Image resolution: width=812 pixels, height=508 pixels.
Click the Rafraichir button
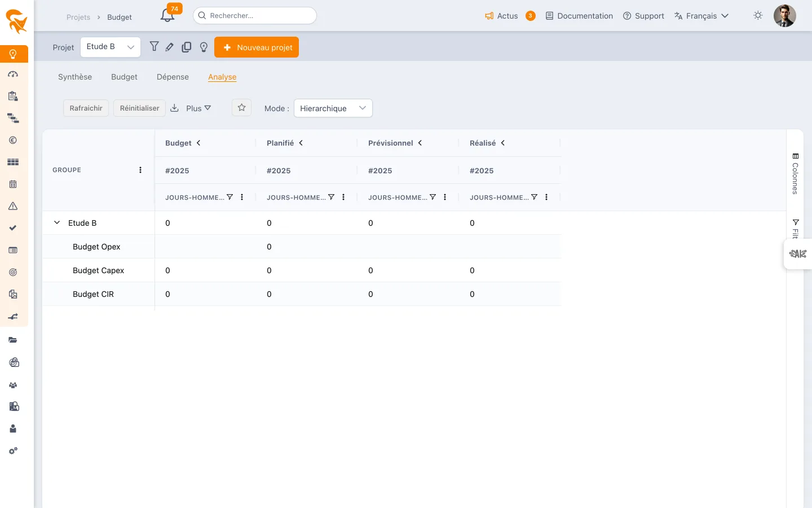click(x=86, y=108)
